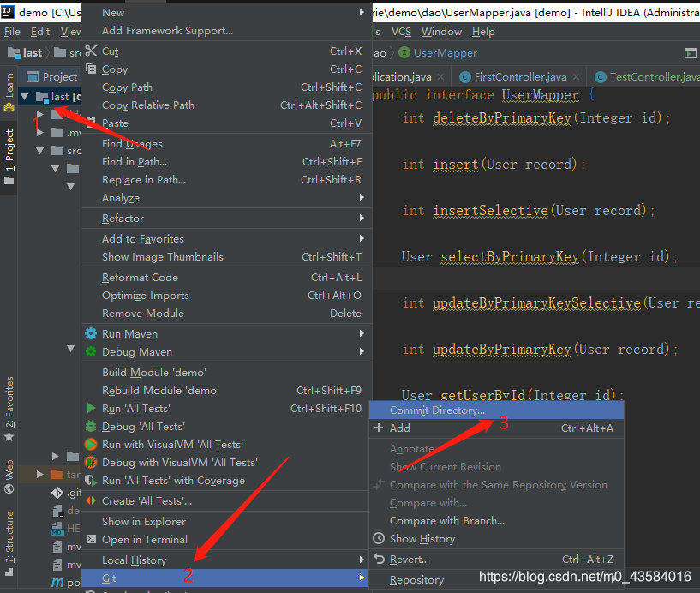Select Copy Path menu entry
The height and width of the screenshot is (593, 700).
[226, 87]
